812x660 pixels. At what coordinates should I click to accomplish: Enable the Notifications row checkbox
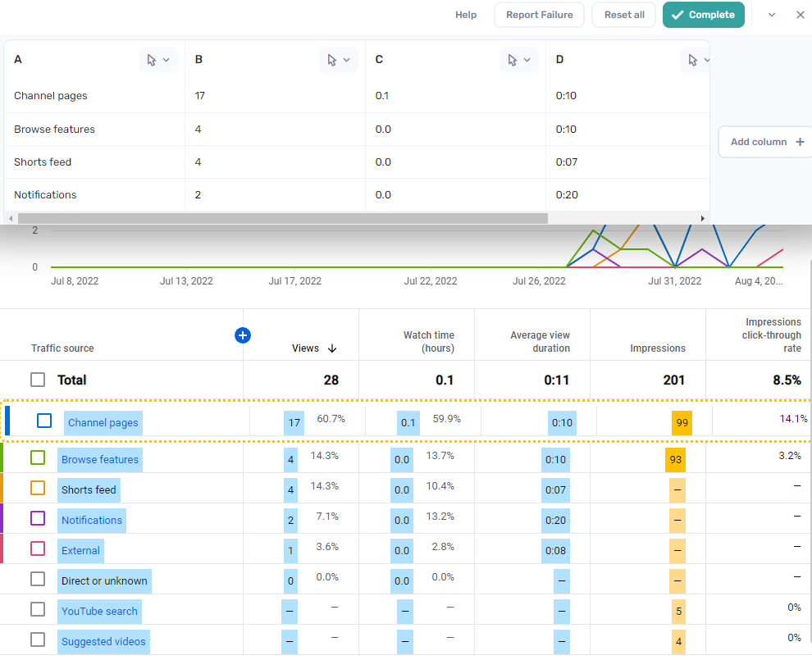(38, 518)
